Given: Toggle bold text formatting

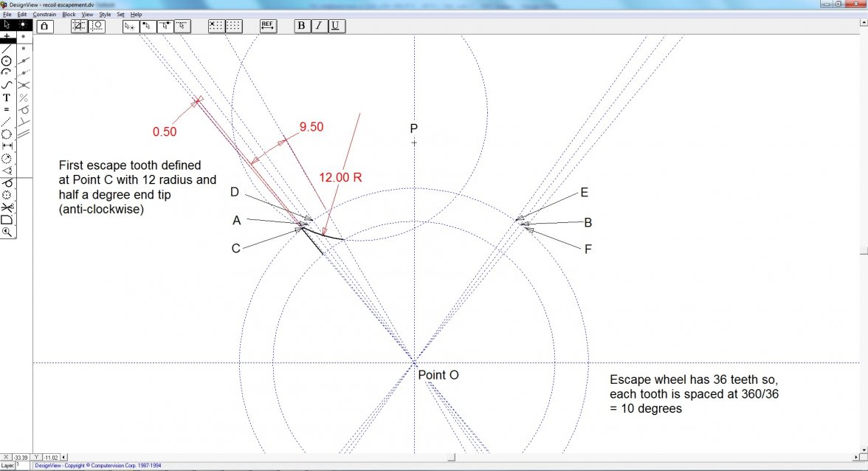Looking at the screenshot, I should coord(301,26).
